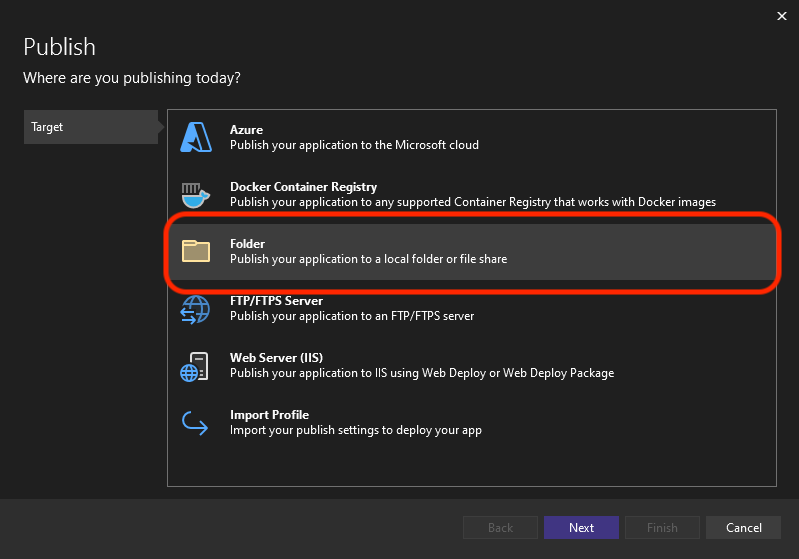Click the Docker Container Registry whale icon
Viewport: 799px width, 559px height.
[196, 194]
